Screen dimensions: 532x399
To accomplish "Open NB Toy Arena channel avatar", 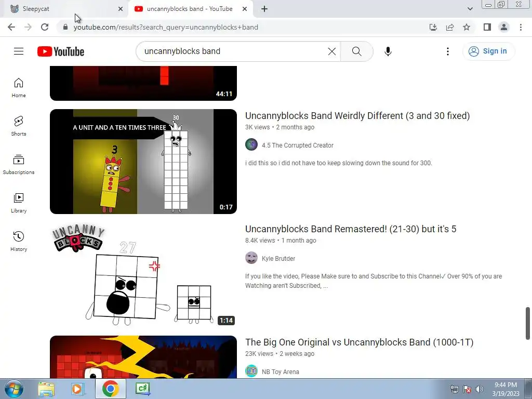I will click(x=251, y=371).
